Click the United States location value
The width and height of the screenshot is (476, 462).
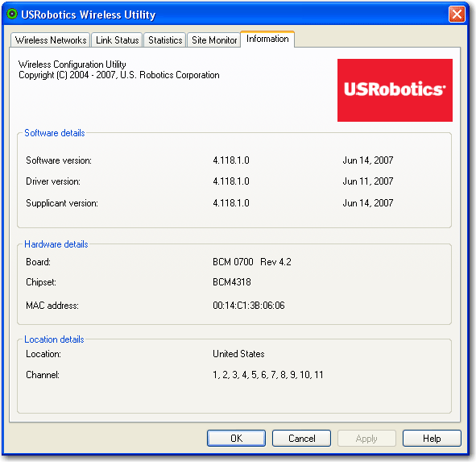click(238, 354)
